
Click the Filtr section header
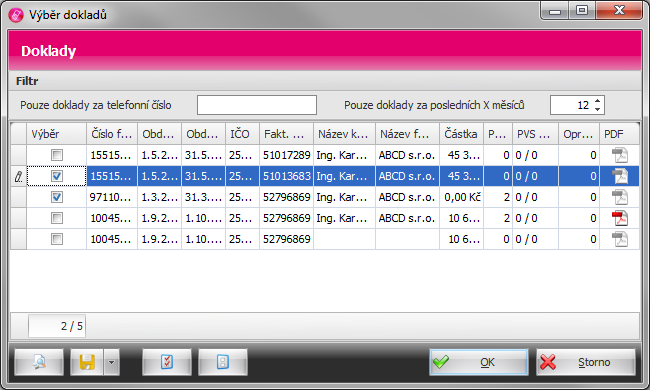click(27, 81)
